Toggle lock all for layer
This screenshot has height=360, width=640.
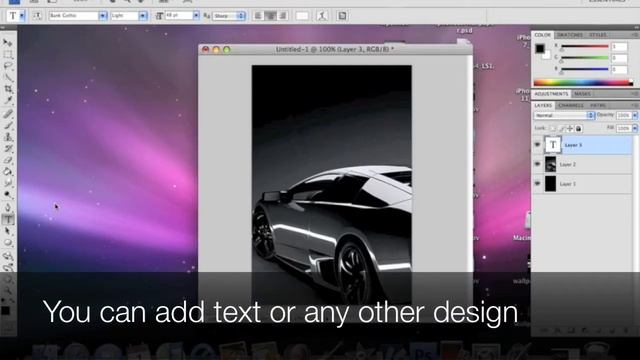click(578, 128)
